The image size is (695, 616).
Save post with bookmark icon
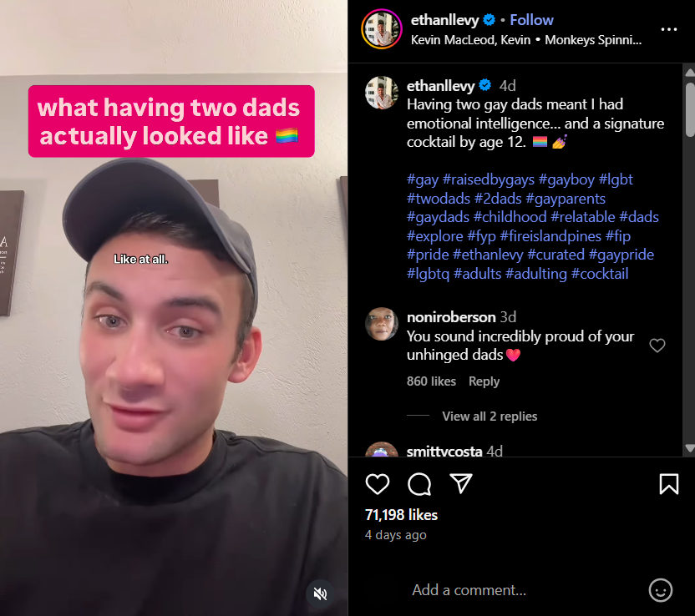coord(669,483)
